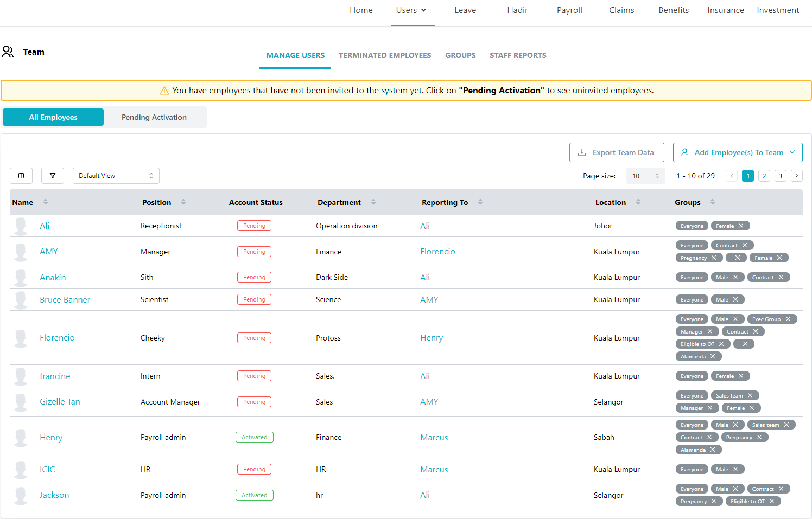
Task: Remove Eligible to OT tag from Jackson's row
Action: [x=772, y=501]
